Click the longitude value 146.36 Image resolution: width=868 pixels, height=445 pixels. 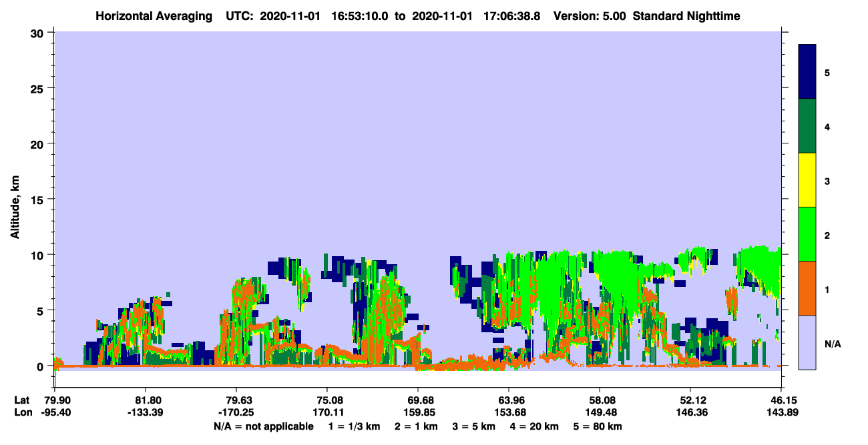click(690, 412)
